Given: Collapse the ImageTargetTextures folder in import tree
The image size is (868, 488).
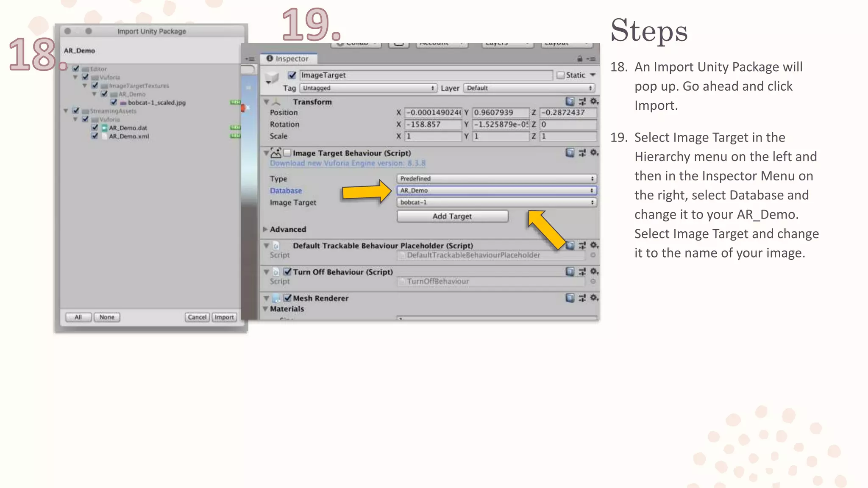Looking at the screenshot, I should click(x=85, y=86).
